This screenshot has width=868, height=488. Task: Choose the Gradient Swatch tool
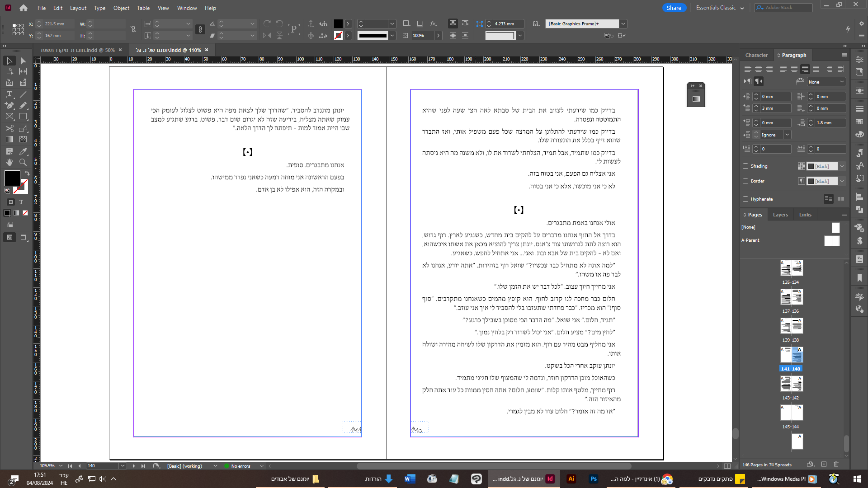pyautogui.click(x=9, y=140)
